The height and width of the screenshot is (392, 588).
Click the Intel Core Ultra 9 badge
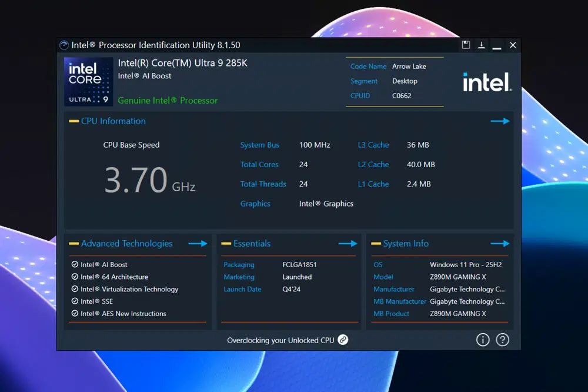point(89,81)
